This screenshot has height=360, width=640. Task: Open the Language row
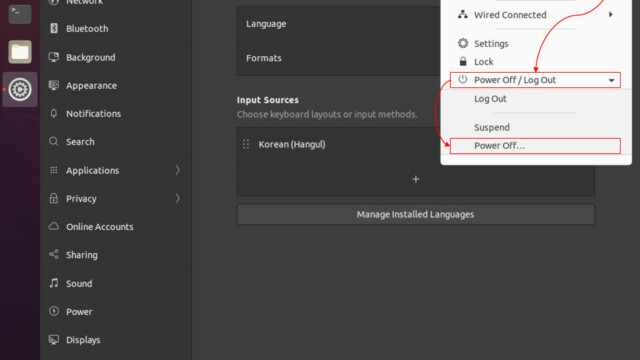(x=339, y=24)
